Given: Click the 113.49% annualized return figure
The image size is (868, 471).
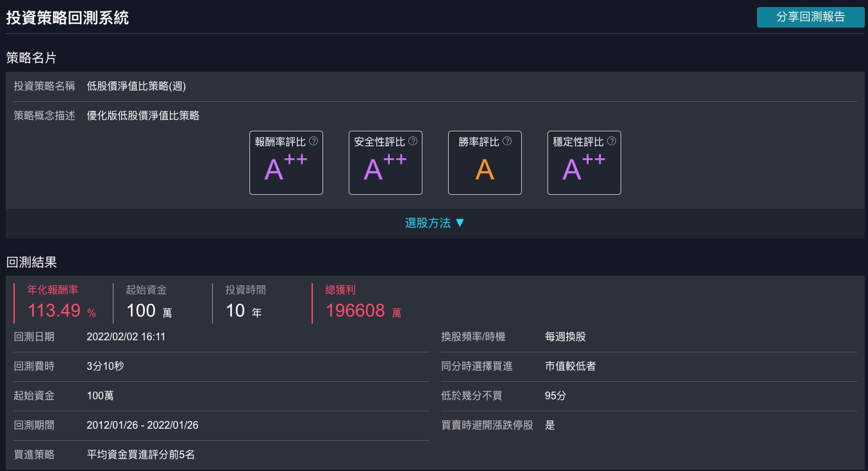Looking at the screenshot, I should [61, 311].
